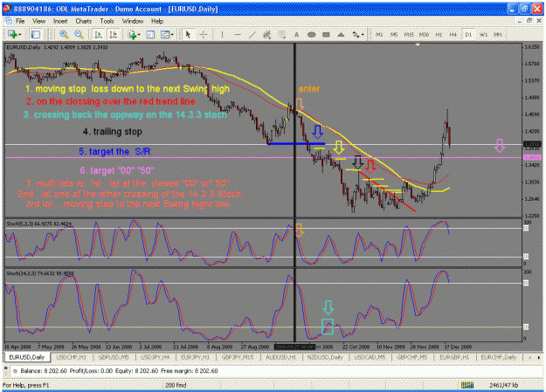Expand the Arrows objects dropdown
Image resolution: width=546 pixels, height=392 pixels.
tap(363, 34)
